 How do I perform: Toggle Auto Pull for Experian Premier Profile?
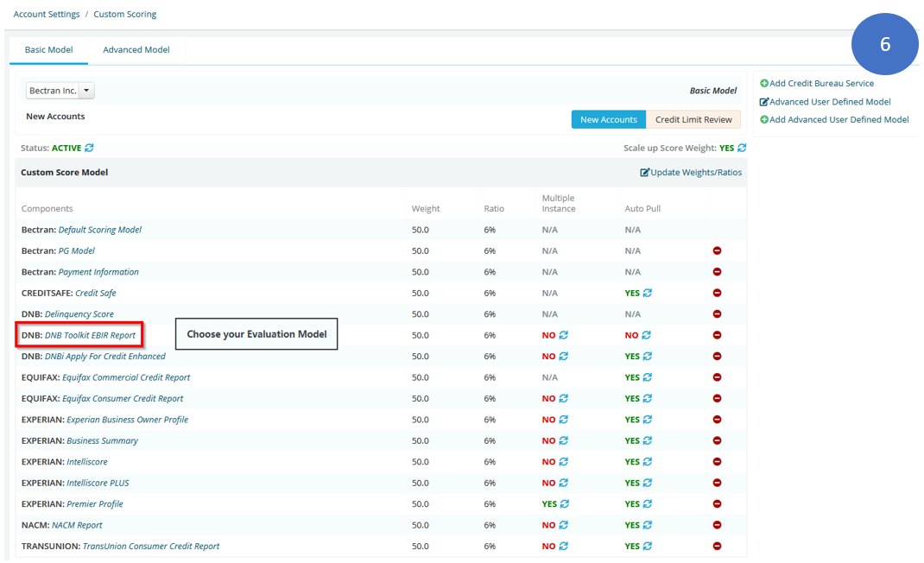click(647, 504)
